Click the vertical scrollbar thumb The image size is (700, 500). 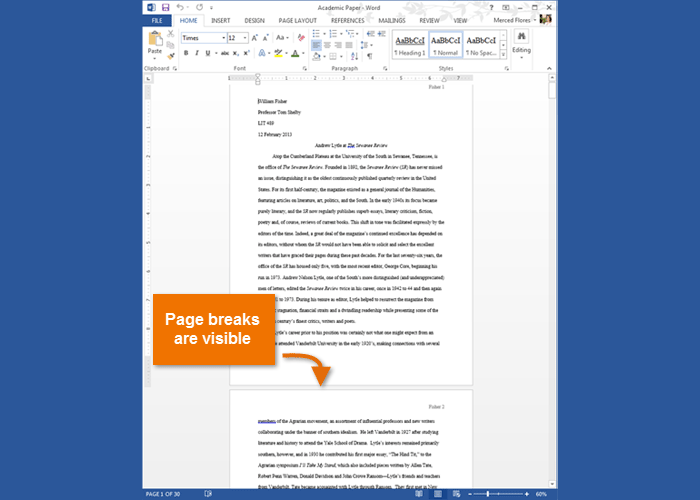coord(552,90)
